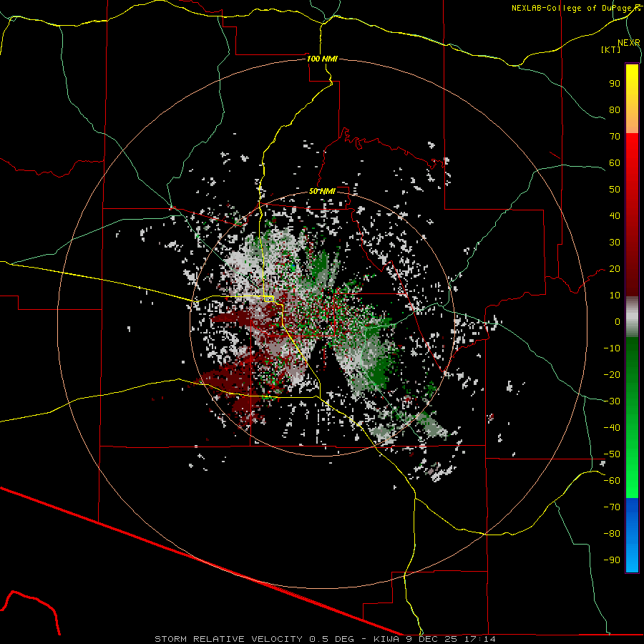644x644 pixels.
Task: Click the -90 value on velocity scale
Action: [x=612, y=560]
